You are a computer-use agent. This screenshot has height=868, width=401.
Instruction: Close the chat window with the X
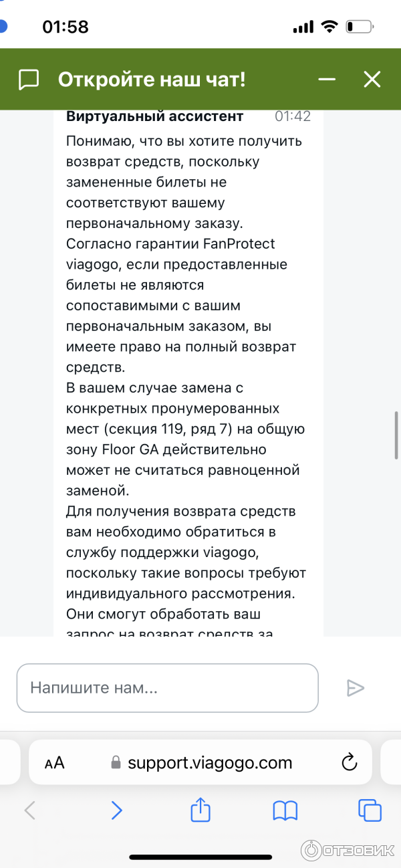pyautogui.click(x=372, y=79)
